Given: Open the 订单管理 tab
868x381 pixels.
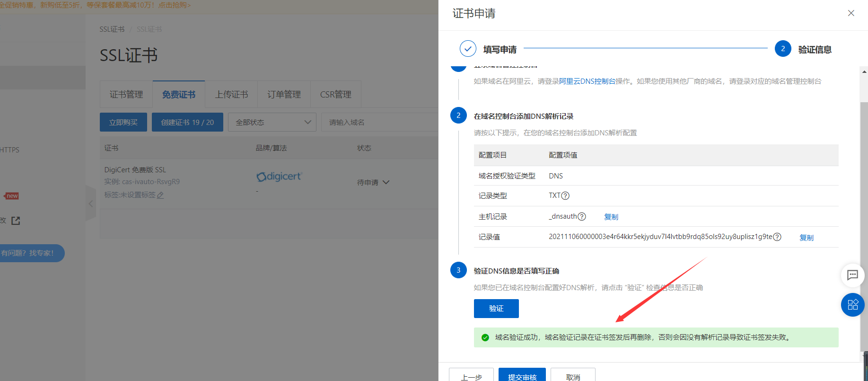Looking at the screenshot, I should tap(284, 94).
